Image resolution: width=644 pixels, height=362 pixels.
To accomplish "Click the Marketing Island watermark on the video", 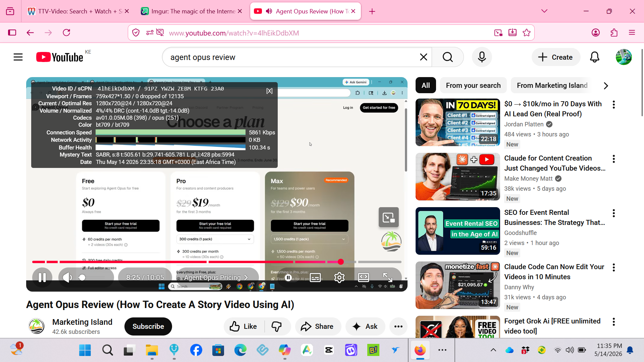I will pos(391,241).
